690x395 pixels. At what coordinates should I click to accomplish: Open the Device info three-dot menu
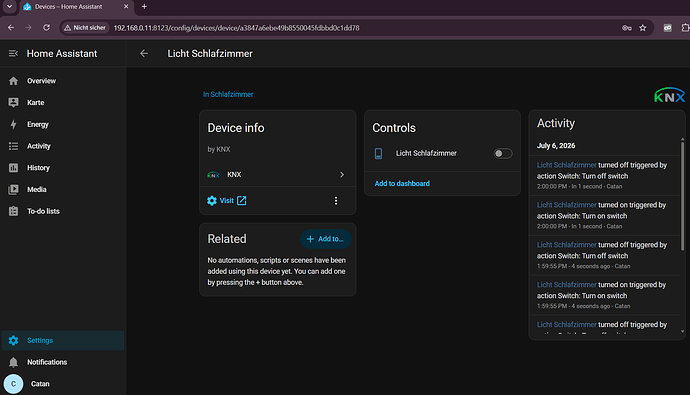[x=336, y=201]
